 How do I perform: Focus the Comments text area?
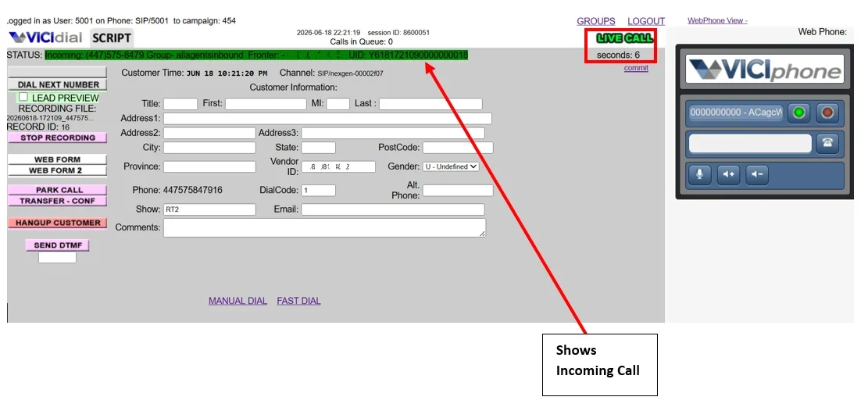coord(325,227)
